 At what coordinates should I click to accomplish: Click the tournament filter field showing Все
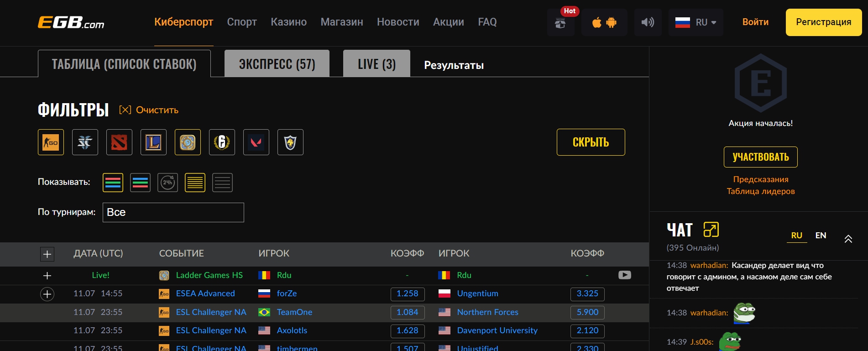point(173,212)
